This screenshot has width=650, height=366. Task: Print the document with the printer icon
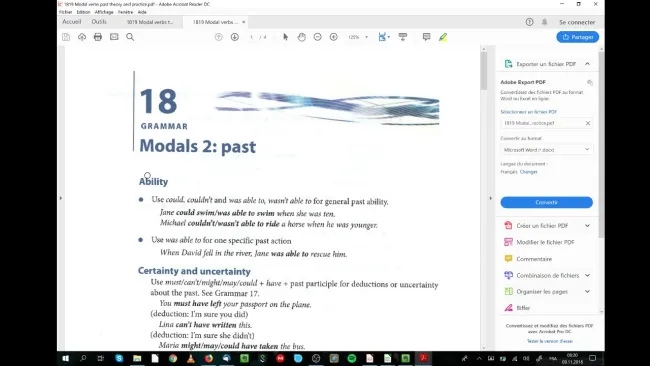point(98,37)
